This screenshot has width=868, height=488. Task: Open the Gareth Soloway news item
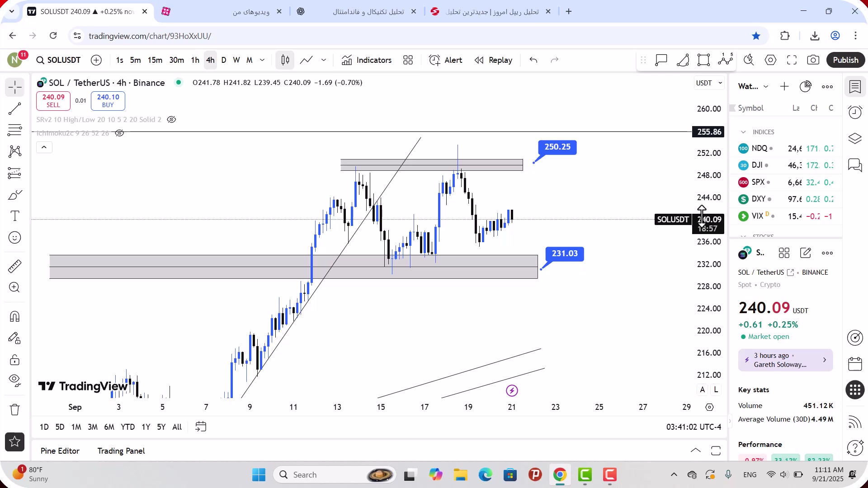pyautogui.click(x=786, y=361)
